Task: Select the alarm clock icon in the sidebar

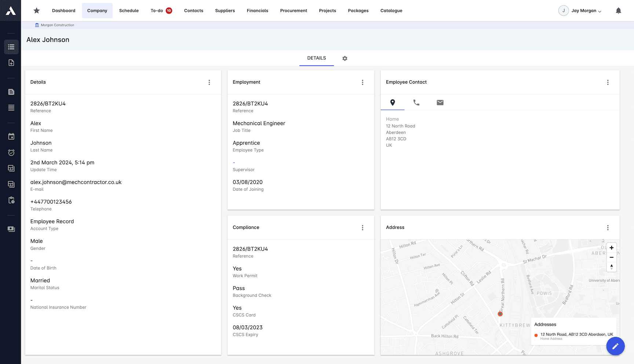Action: 11,152
